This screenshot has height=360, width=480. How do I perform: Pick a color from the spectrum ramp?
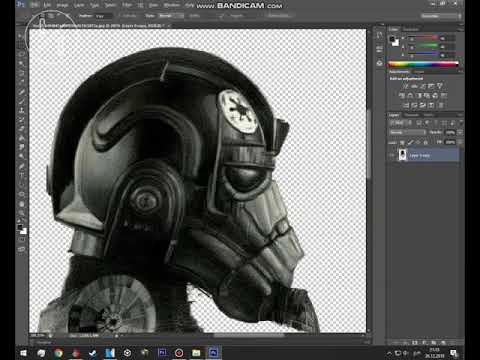coord(422,64)
